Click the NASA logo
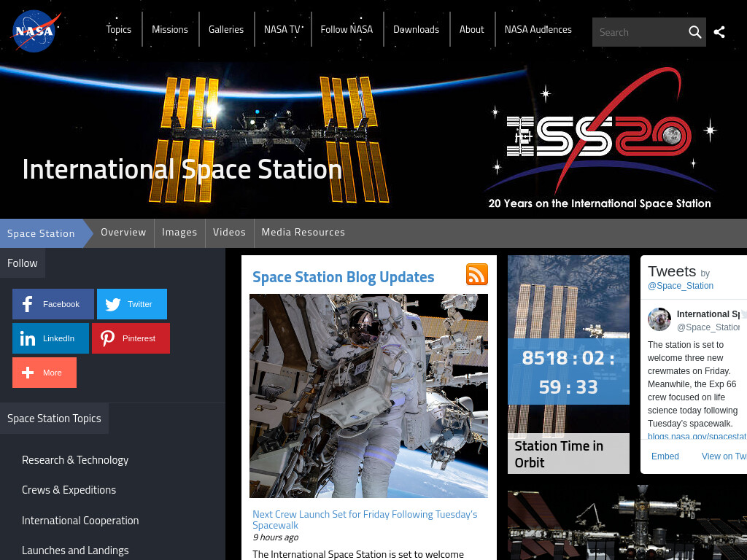The image size is (747, 560). 36,31
